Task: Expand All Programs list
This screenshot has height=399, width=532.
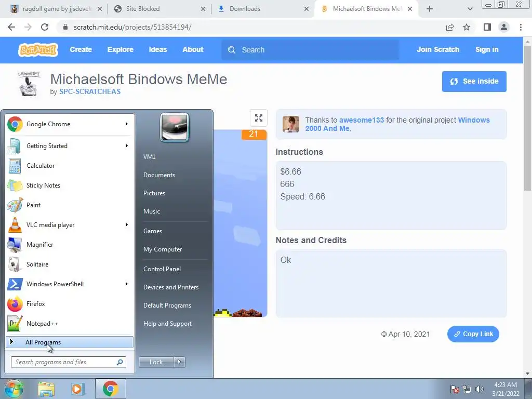Action: click(70, 342)
